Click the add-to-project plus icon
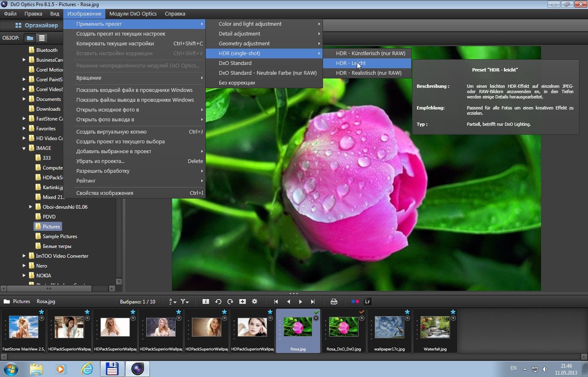This screenshot has width=588, height=377. 243,301
